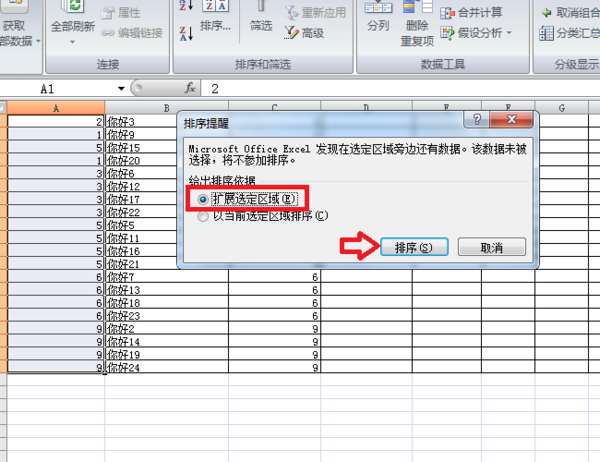This screenshot has width=600, height=462.
Task: Open the custom sort 排序... tool
Action: [x=215, y=18]
